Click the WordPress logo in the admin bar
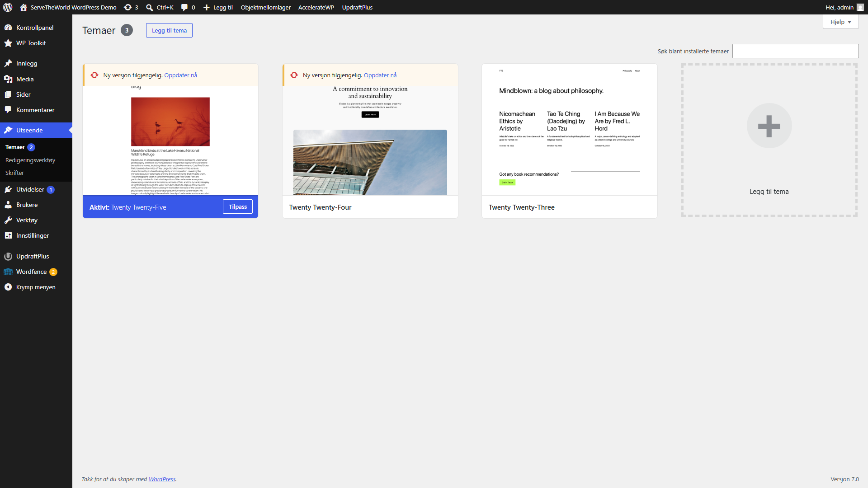The image size is (868, 488). (8, 7)
